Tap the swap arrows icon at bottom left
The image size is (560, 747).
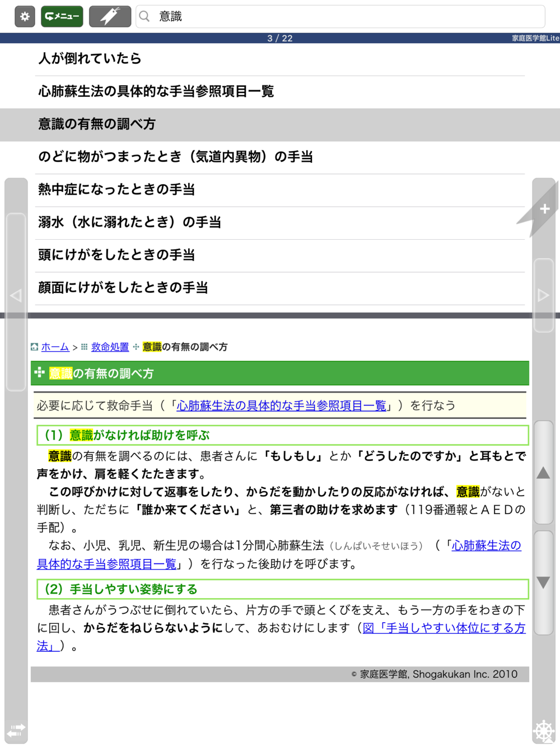(x=16, y=730)
